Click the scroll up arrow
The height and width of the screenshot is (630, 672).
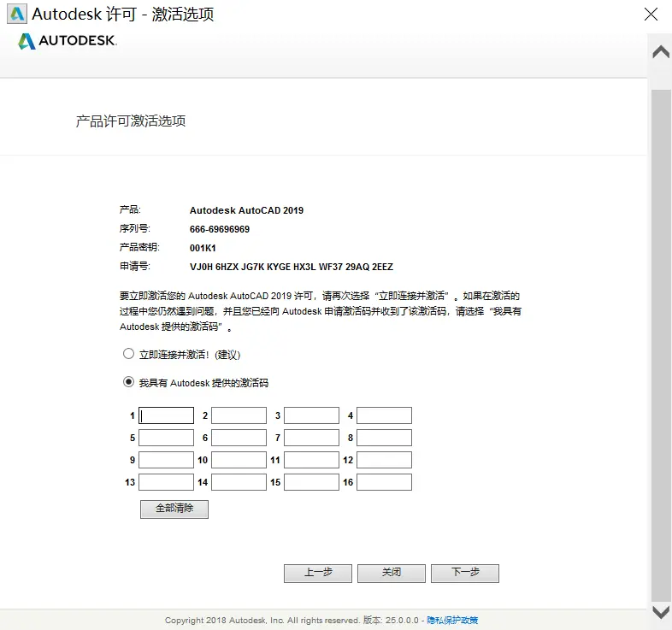[x=661, y=52]
